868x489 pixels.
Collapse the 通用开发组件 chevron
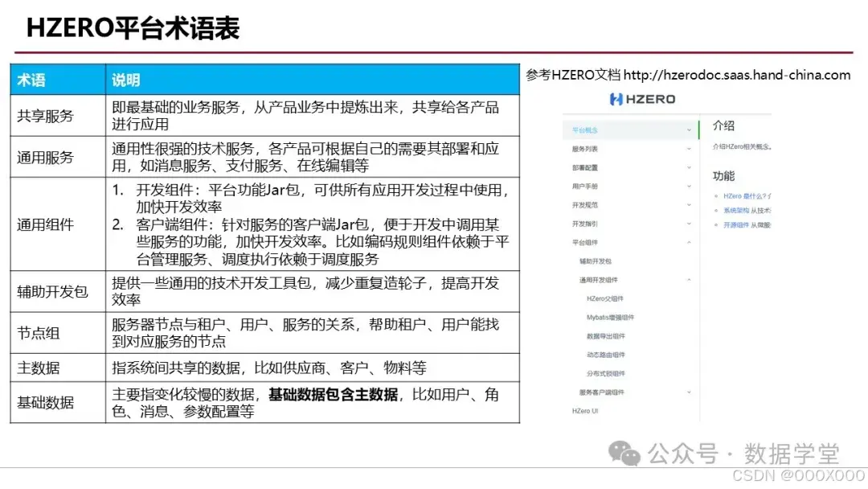pos(690,280)
